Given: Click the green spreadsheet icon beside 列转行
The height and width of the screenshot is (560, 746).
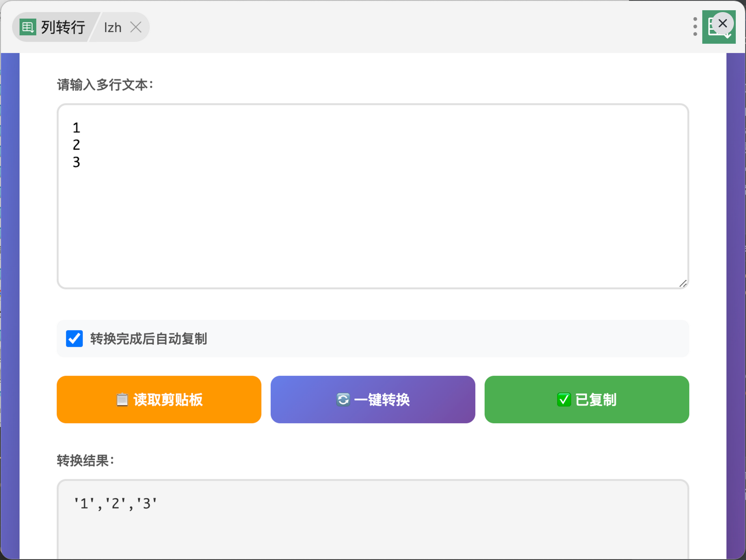Looking at the screenshot, I should pyautogui.click(x=27, y=27).
